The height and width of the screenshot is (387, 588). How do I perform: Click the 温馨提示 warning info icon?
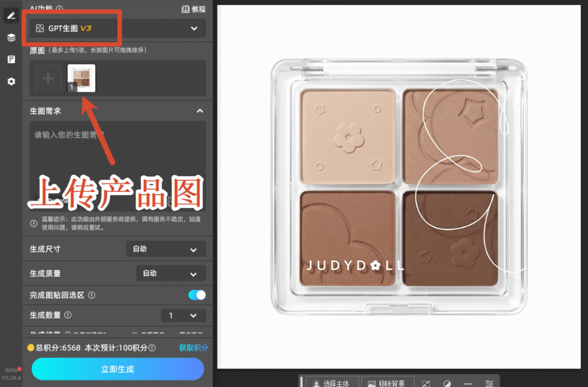tap(33, 223)
